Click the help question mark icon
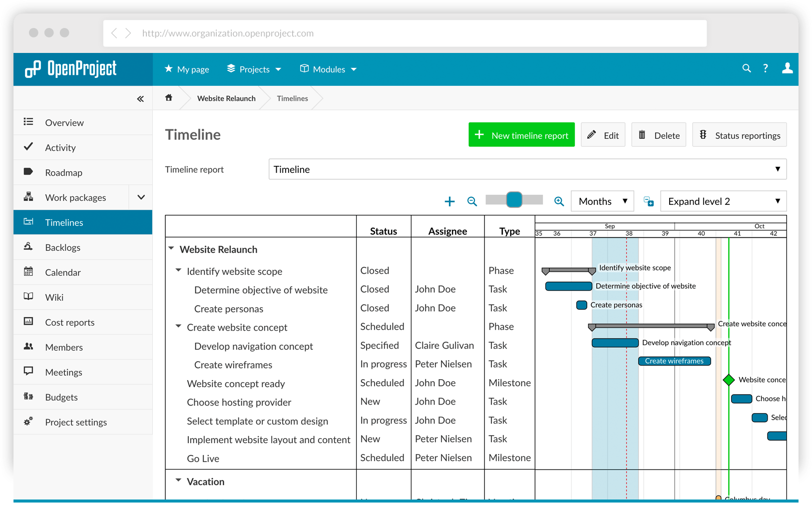Screen dimensions: 812x518 coord(766,68)
